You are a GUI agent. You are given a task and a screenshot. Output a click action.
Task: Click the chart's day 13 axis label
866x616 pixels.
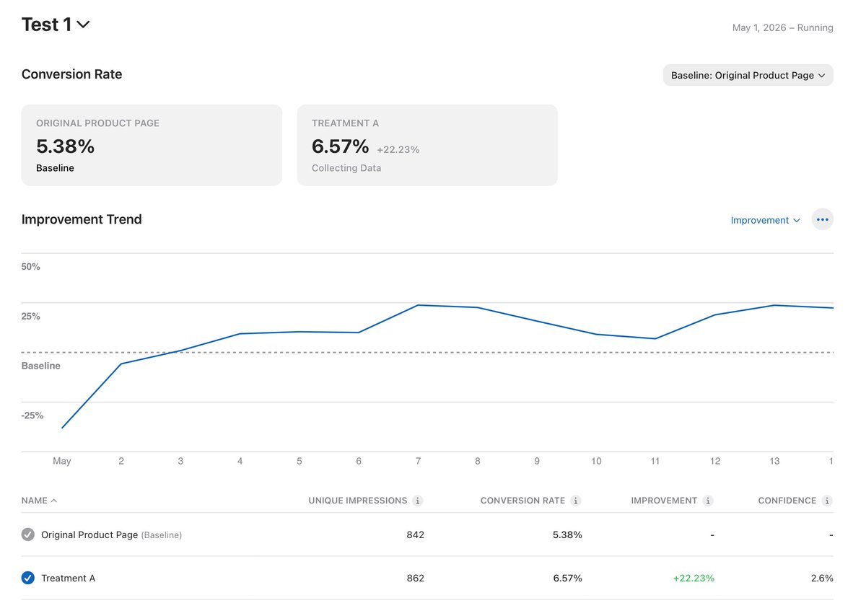click(x=774, y=461)
